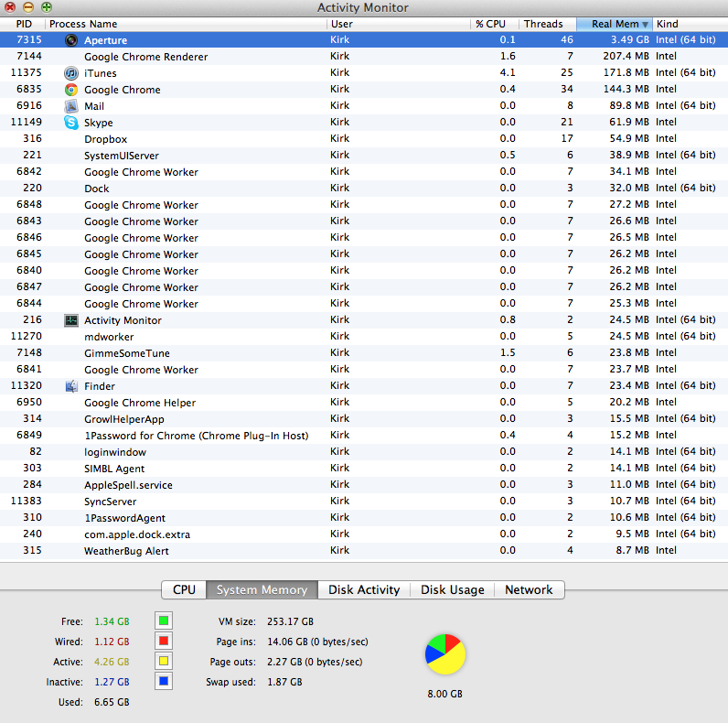Click the Inactive 1.27 GB value

(112, 682)
